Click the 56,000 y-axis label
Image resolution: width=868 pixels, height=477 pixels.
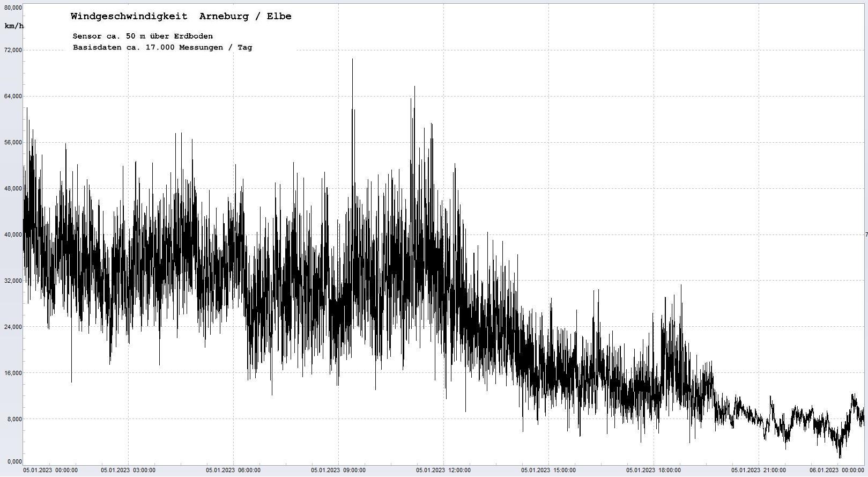13,142
